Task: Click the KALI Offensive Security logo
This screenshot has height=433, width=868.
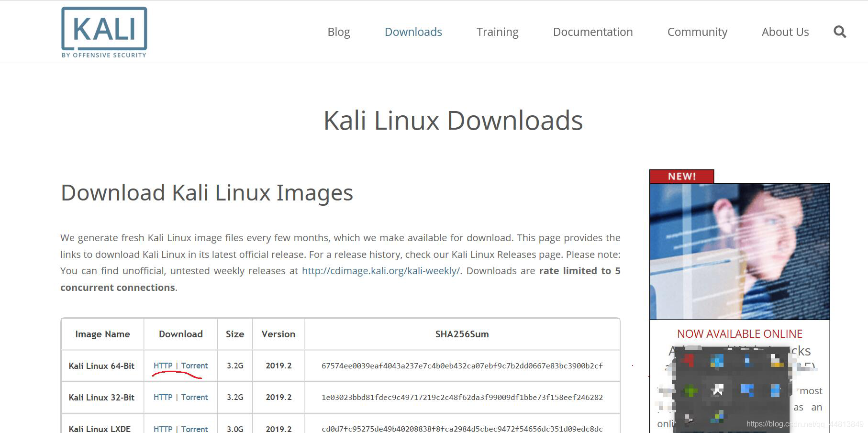Action: tap(103, 30)
